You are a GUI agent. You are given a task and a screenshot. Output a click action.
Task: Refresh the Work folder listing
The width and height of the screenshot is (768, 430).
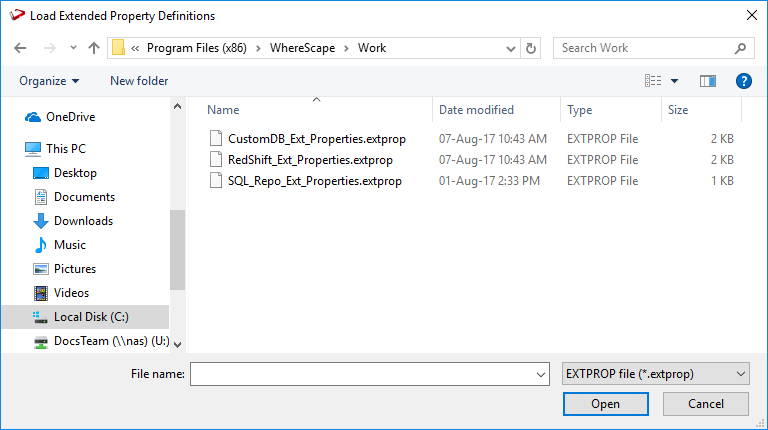coord(531,48)
